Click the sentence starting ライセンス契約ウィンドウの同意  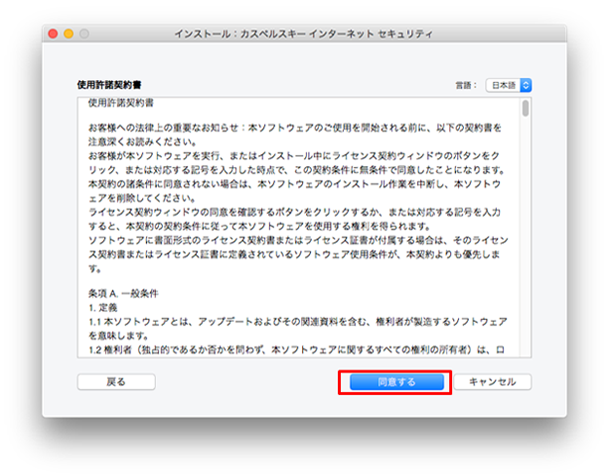(300, 214)
